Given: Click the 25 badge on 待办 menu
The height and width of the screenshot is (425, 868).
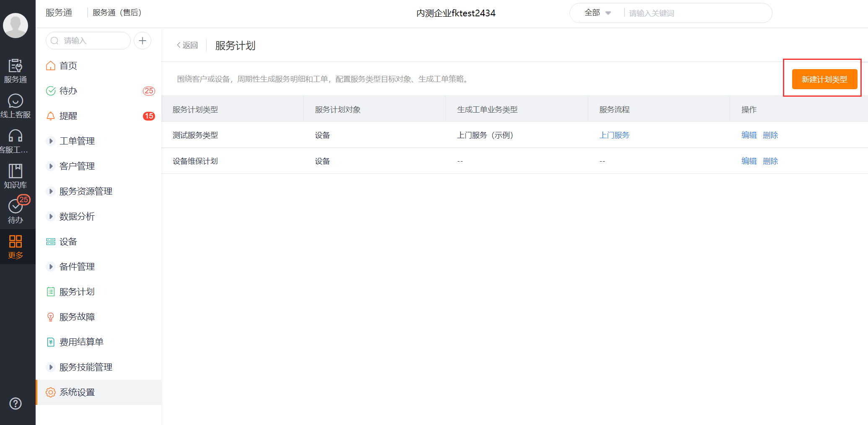Looking at the screenshot, I should tap(149, 91).
